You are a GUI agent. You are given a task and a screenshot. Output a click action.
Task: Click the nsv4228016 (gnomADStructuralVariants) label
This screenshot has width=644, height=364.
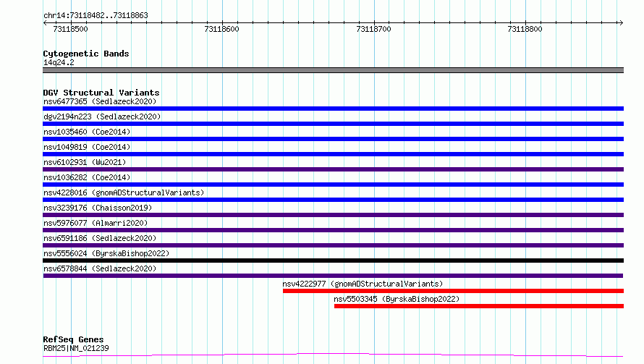(x=124, y=192)
